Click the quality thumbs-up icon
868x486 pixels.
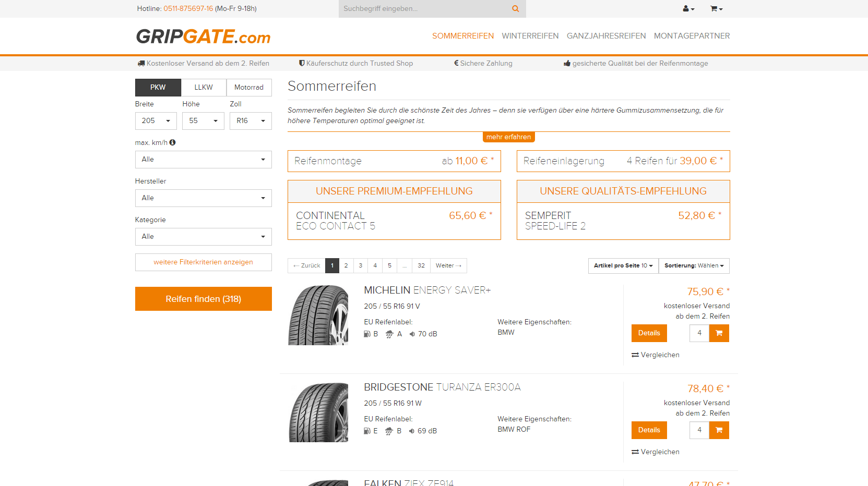click(x=567, y=64)
